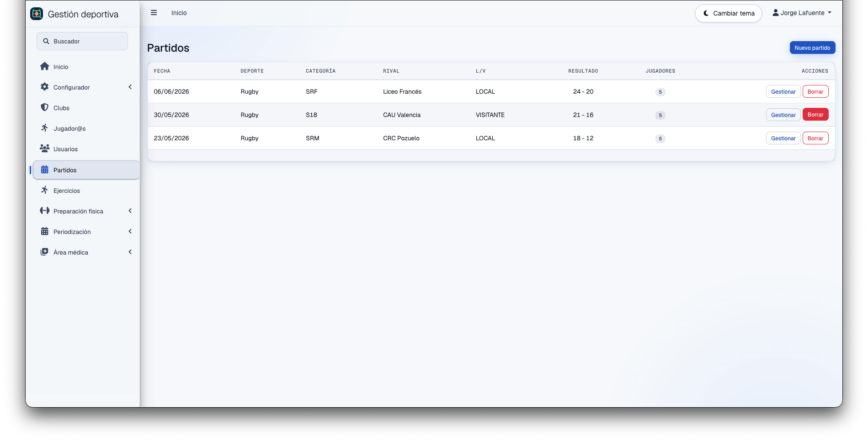The height and width of the screenshot is (441, 868).
Task: Toggle the hamburger sidebar menu icon
Action: (154, 13)
